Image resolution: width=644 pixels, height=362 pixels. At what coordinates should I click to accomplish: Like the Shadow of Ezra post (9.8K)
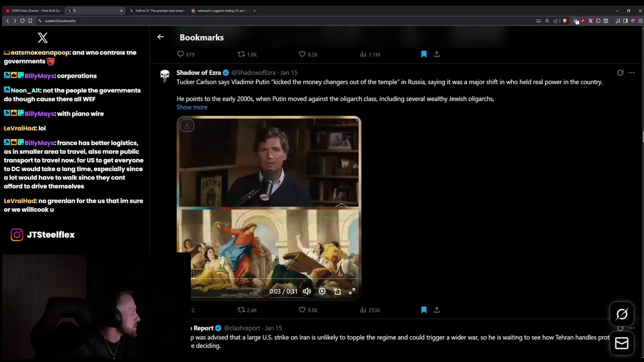pyautogui.click(x=308, y=310)
